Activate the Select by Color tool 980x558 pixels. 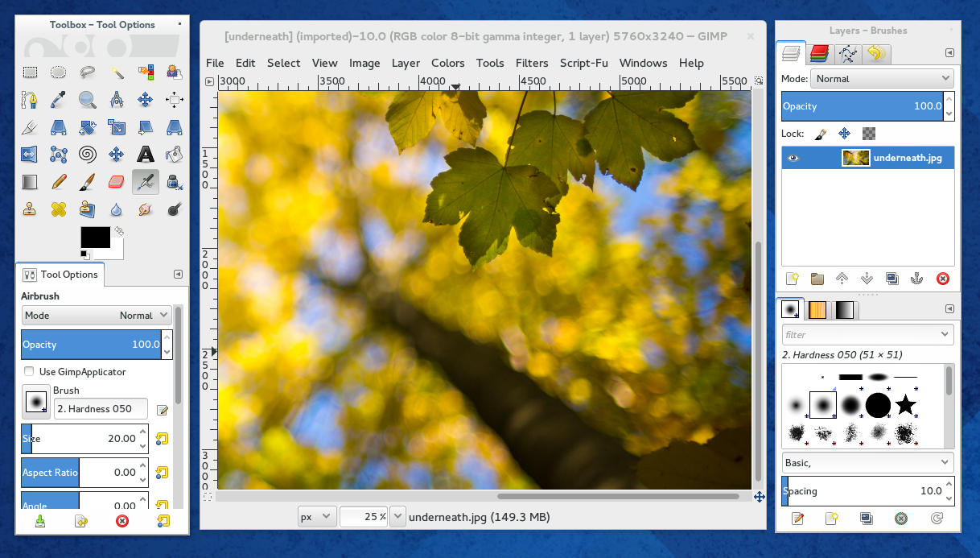pos(146,72)
